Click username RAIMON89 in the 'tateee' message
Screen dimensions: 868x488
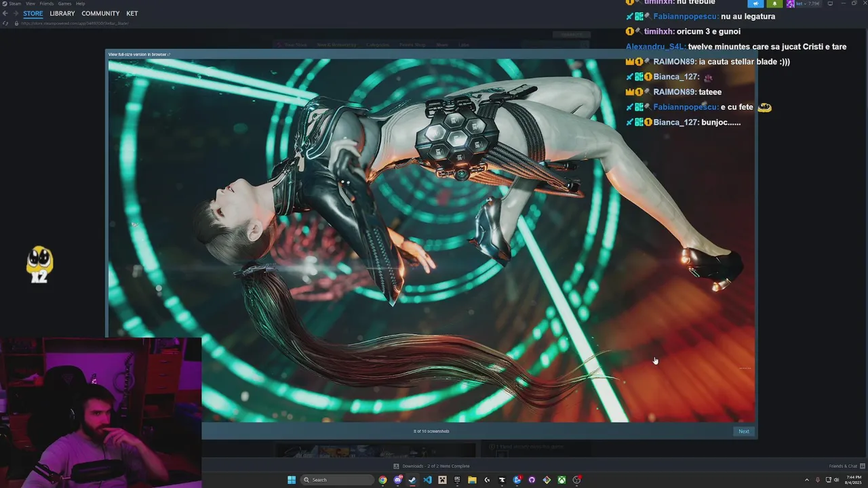[674, 92]
